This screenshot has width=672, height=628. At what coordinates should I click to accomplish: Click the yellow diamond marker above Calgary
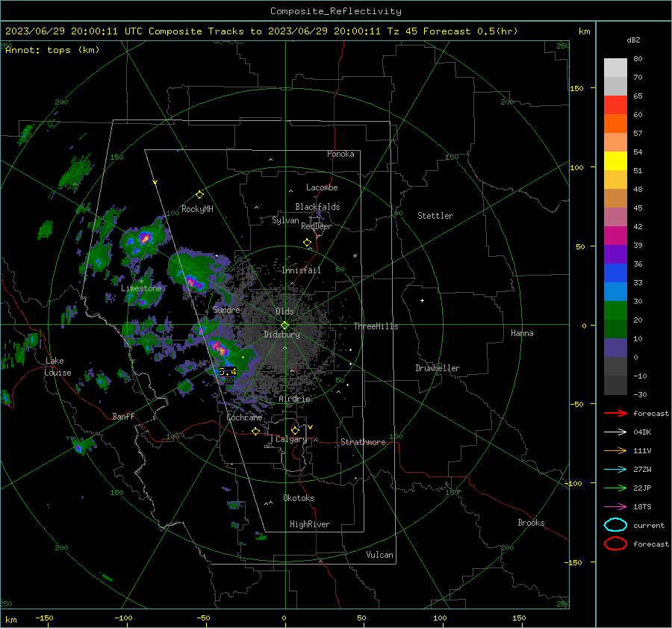[295, 430]
